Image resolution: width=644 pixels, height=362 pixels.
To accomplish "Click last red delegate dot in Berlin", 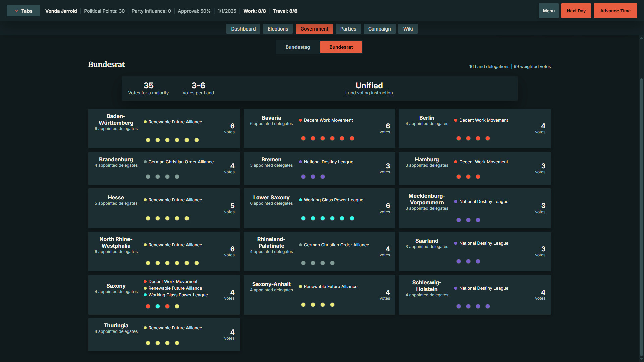I will pyautogui.click(x=488, y=138).
